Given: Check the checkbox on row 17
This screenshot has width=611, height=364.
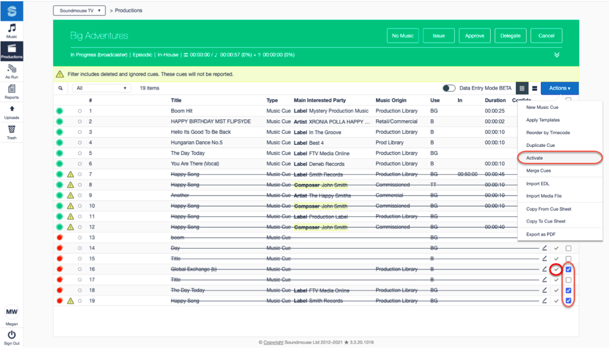Looking at the screenshot, I should [x=568, y=280].
